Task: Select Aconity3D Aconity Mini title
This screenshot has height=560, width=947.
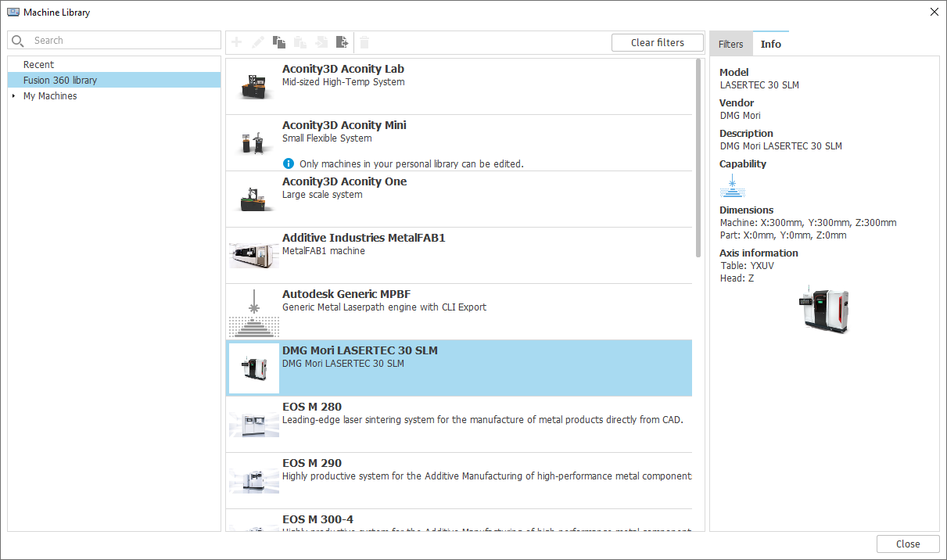Action: tap(344, 125)
